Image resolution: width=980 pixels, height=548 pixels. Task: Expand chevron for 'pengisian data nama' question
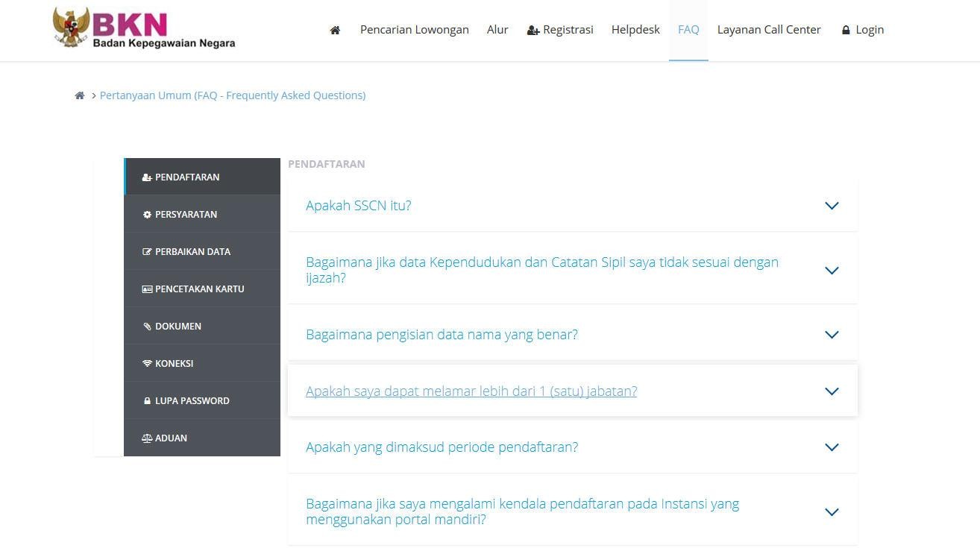(x=832, y=335)
